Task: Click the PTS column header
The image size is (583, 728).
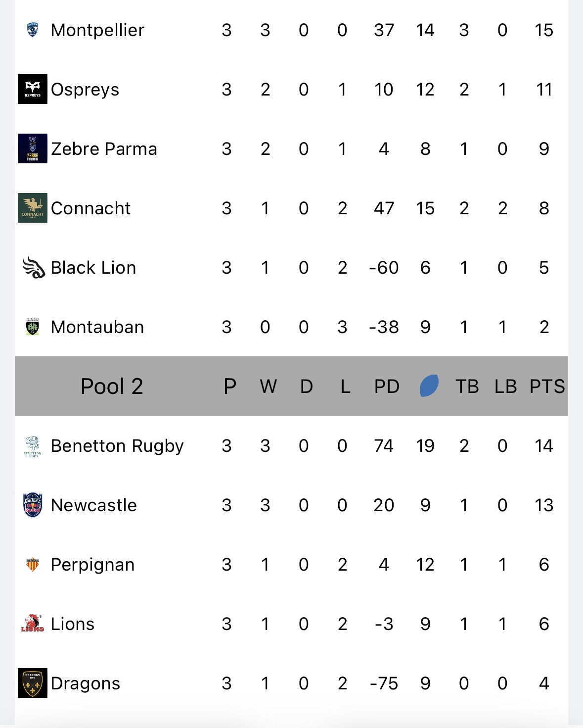Action: click(x=547, y=386)
